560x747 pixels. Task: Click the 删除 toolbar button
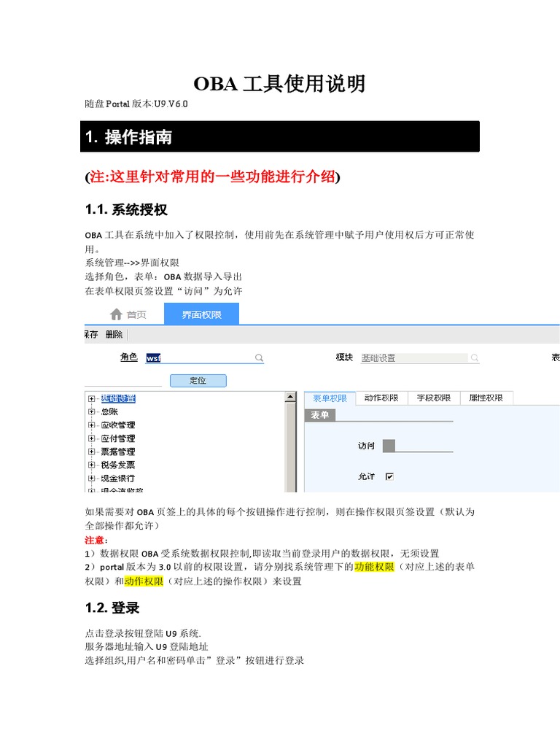(114, 334)
